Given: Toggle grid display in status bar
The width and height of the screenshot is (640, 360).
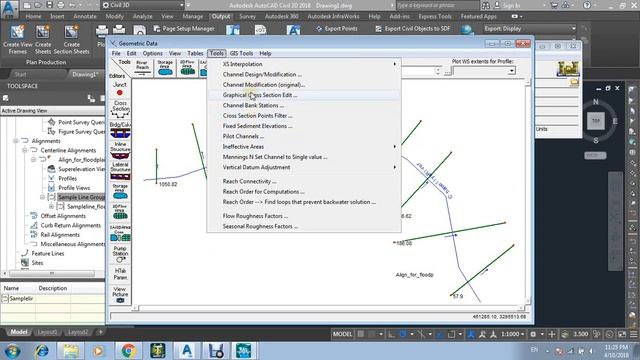Looking at the screenshot, I should click(361, 334).
